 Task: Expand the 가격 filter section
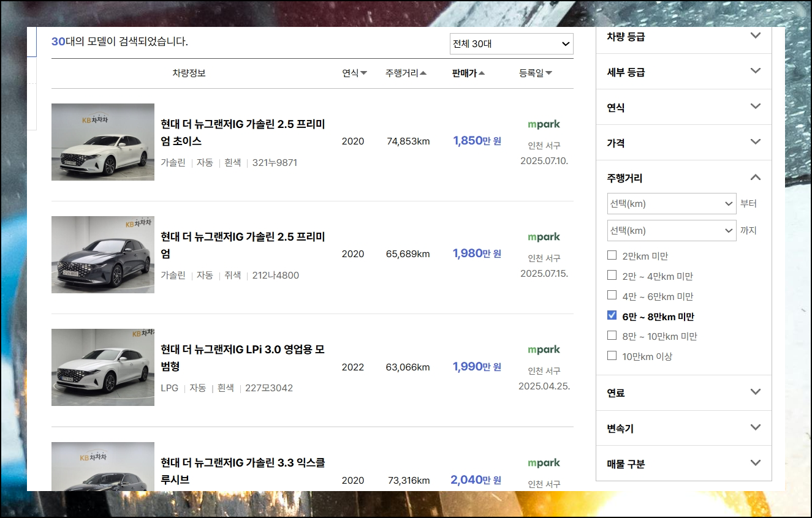click(x=684, y=143)
